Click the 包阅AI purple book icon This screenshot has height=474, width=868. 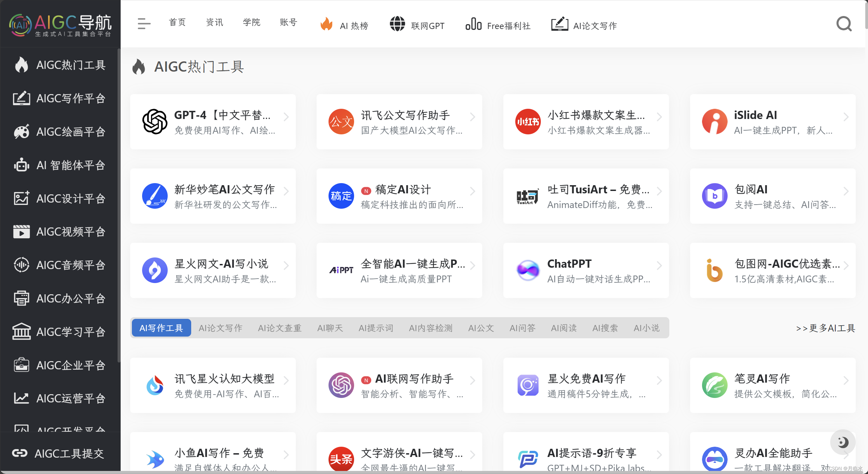tap(715, 196)
